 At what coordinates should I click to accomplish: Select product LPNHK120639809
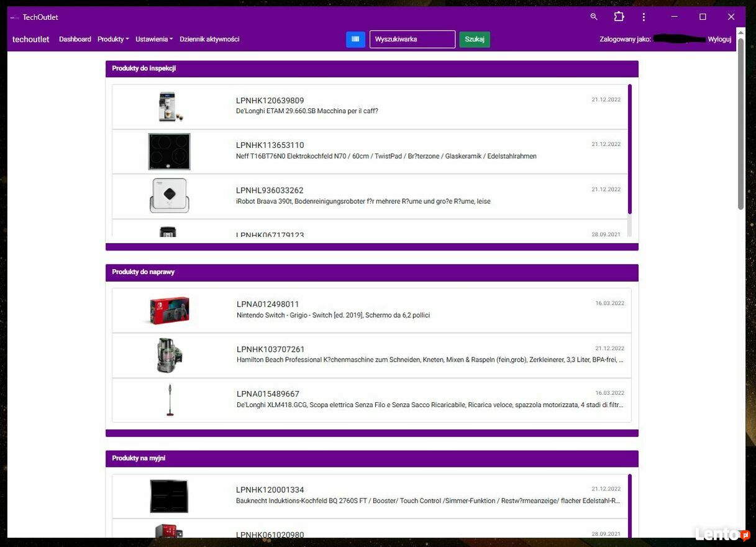tap(270, 101)
